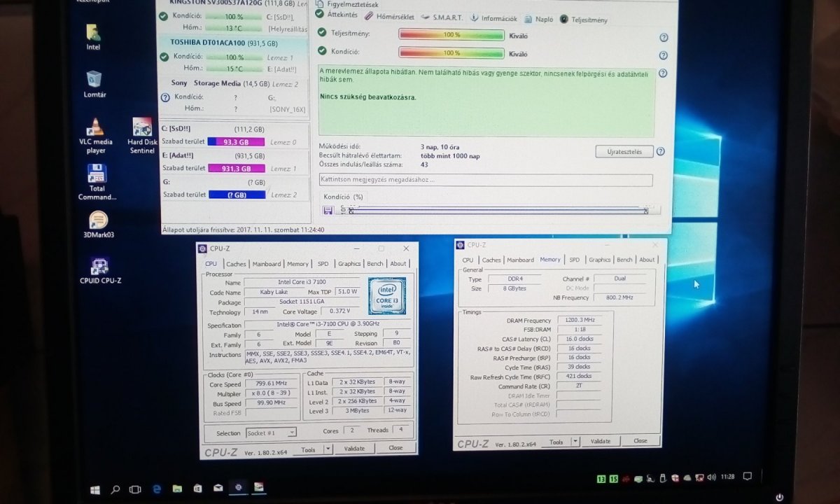This screenshot has width=840, height=504.
Task: Click tray temperature icon showing 15
Action: [613, 479]
